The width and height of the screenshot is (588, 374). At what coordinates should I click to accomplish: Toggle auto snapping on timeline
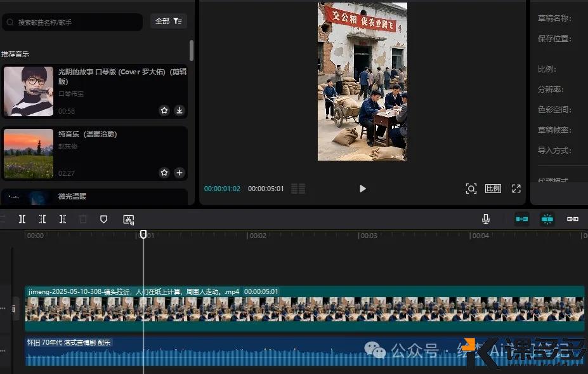point(547,219)
